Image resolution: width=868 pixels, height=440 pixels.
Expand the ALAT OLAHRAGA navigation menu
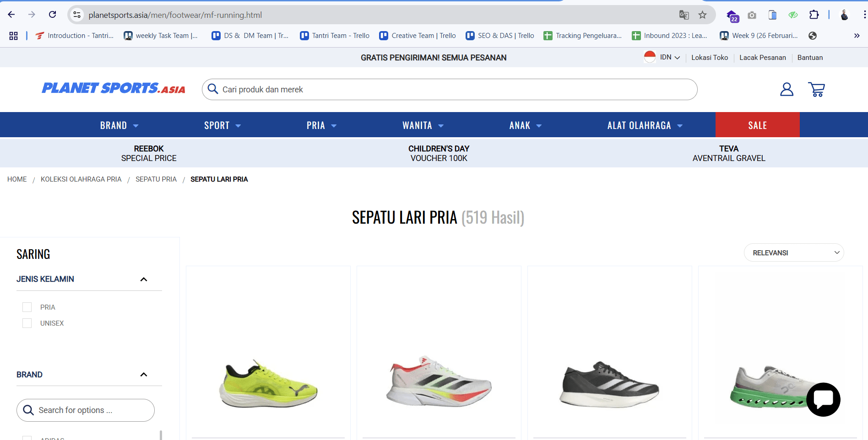click(645, 125)
